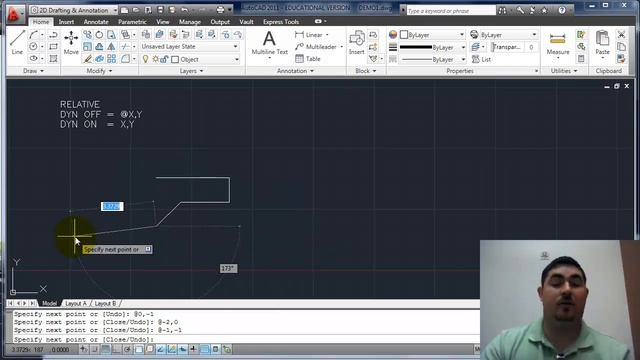Switch to Layout A tab
This screenshot has height=360, width=640.
76,303
